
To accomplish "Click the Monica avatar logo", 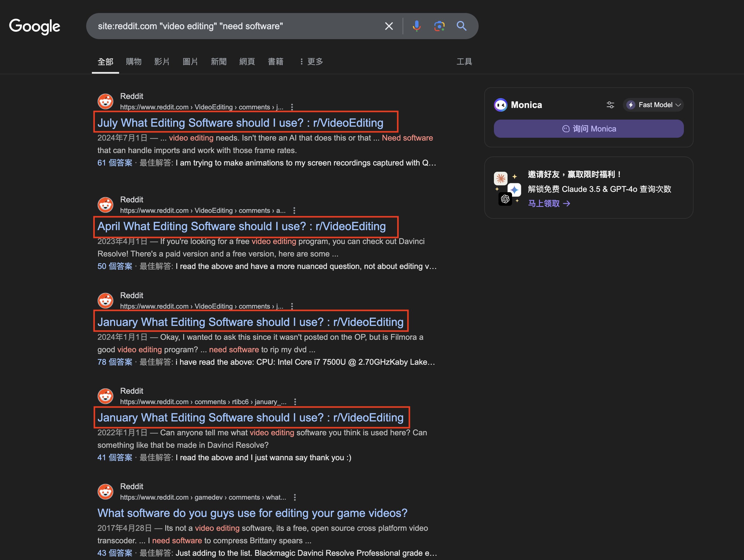I will [x=500, y=105].
